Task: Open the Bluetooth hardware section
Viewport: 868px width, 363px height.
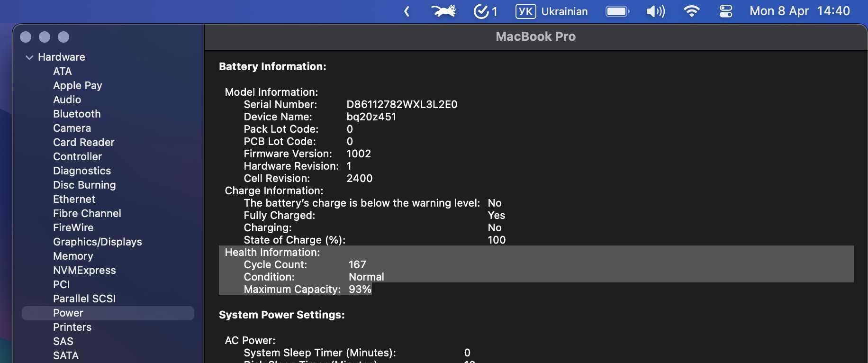Action: [77, 114]
